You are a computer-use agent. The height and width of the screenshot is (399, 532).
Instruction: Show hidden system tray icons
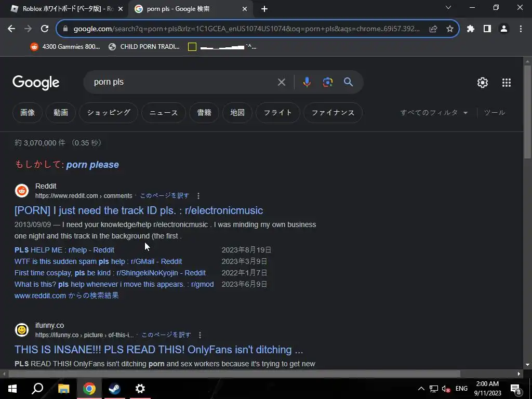[x=421, y=389]
